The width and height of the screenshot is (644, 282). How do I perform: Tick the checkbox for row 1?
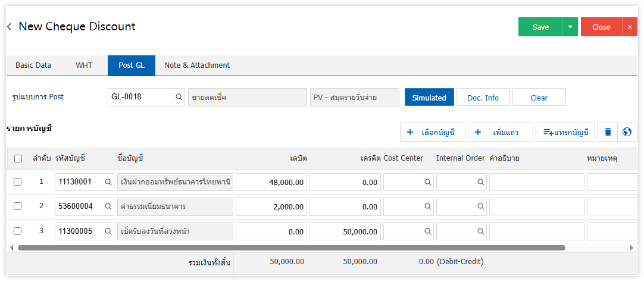pyautogui.click(x=18, y=181)
